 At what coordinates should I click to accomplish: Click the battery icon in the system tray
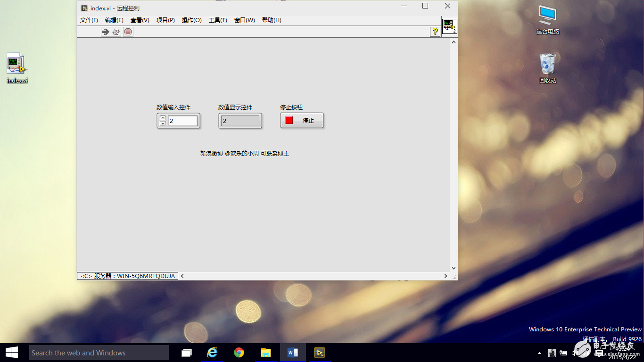563,353
